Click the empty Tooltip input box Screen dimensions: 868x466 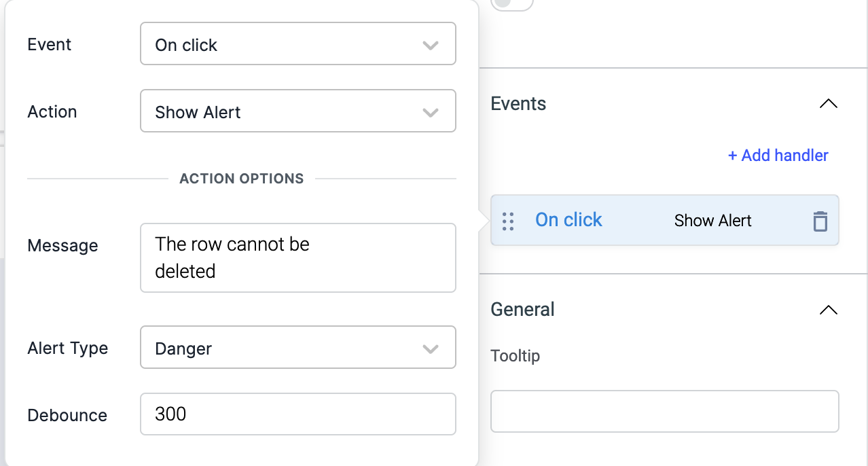(664, 411)
